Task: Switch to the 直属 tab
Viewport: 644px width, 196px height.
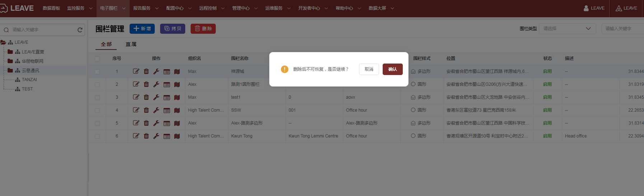Action: [131, 44]
